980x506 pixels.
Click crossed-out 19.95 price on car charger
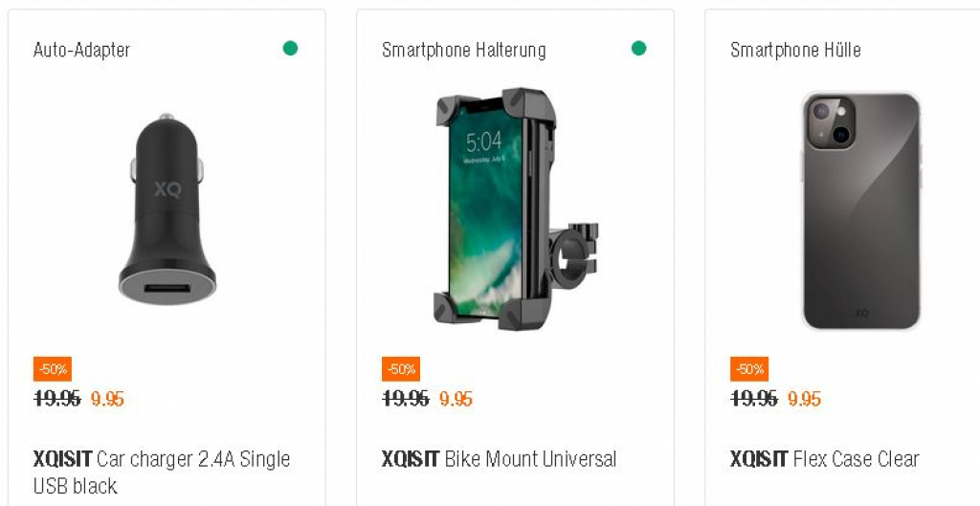56,399
